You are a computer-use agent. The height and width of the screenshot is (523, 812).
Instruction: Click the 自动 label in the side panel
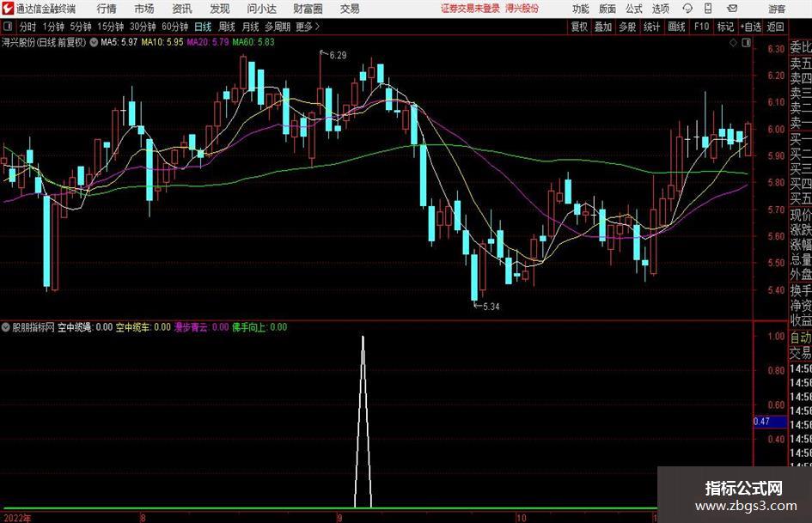(x=801, y=338)
